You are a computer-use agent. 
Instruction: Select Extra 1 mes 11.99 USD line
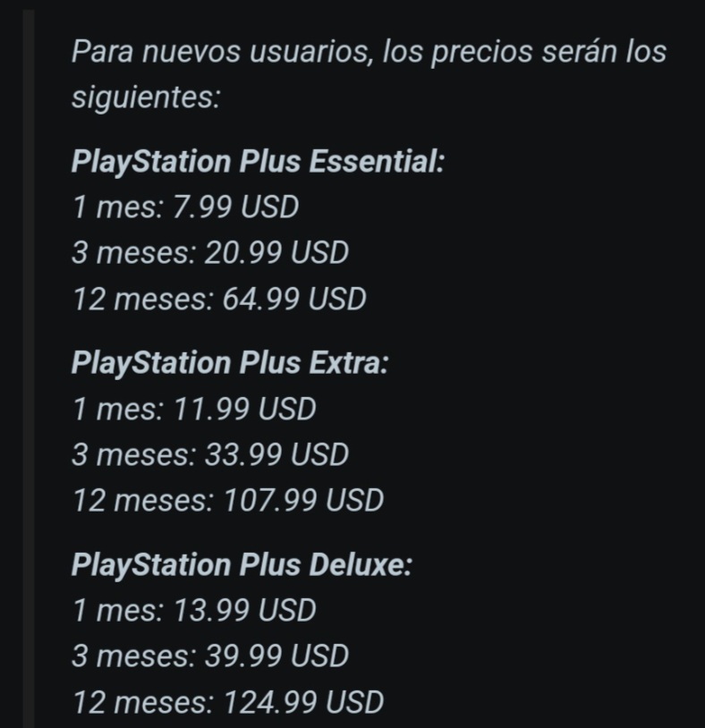[195, 409]
